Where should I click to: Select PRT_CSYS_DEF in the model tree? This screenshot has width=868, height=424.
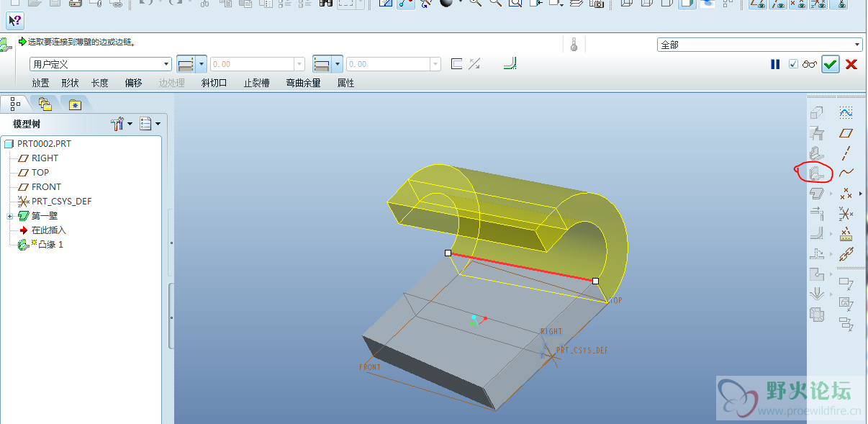coord(55,202)
